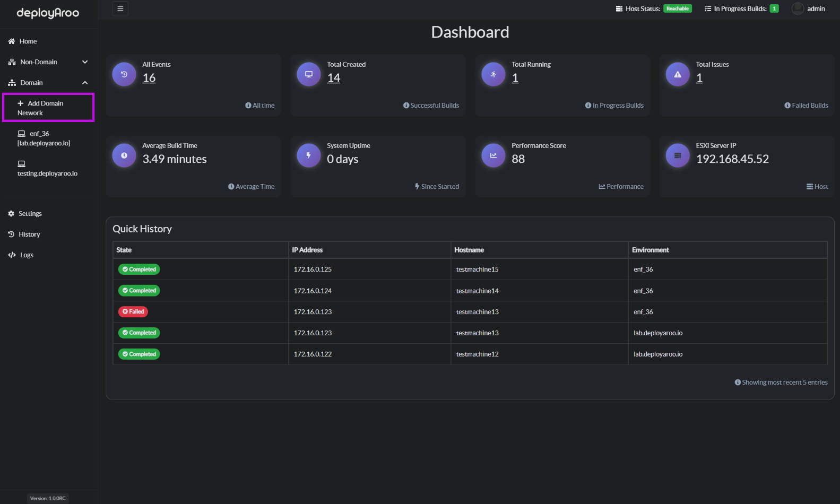Click the 'Successful Builds' footer text

(431, 106)
